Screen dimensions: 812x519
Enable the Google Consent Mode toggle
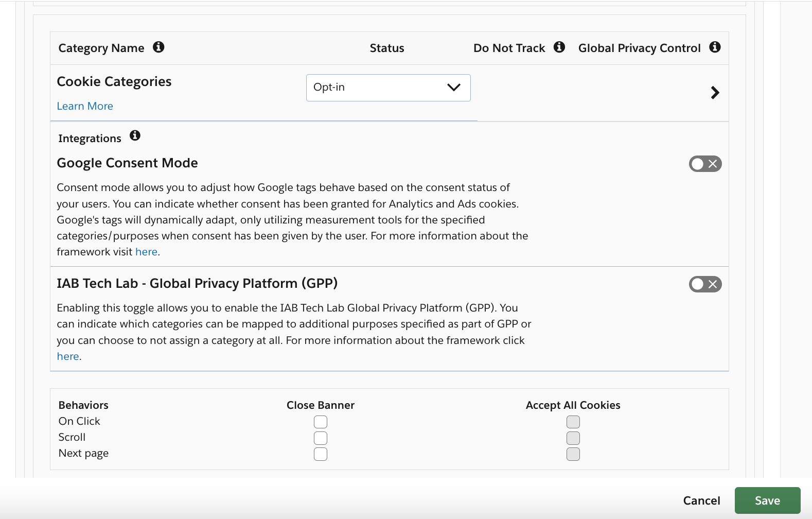click(x=705, y=164)
